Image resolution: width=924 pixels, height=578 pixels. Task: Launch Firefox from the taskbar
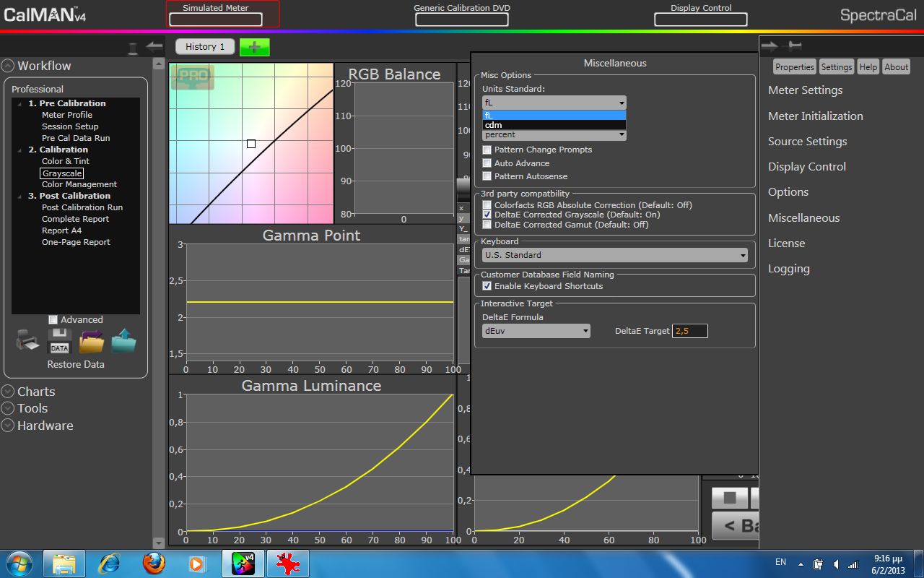[154, 563]
